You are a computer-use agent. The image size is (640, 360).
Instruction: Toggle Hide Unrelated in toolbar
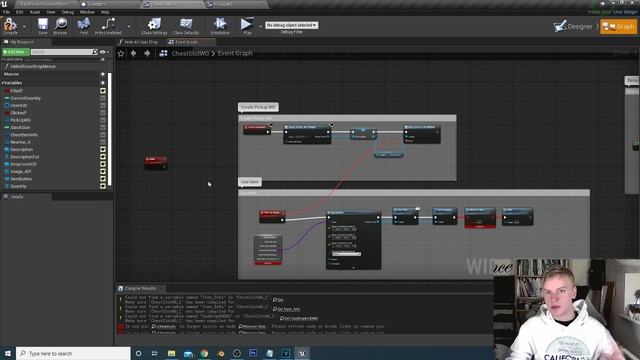(x=108, y=25)
